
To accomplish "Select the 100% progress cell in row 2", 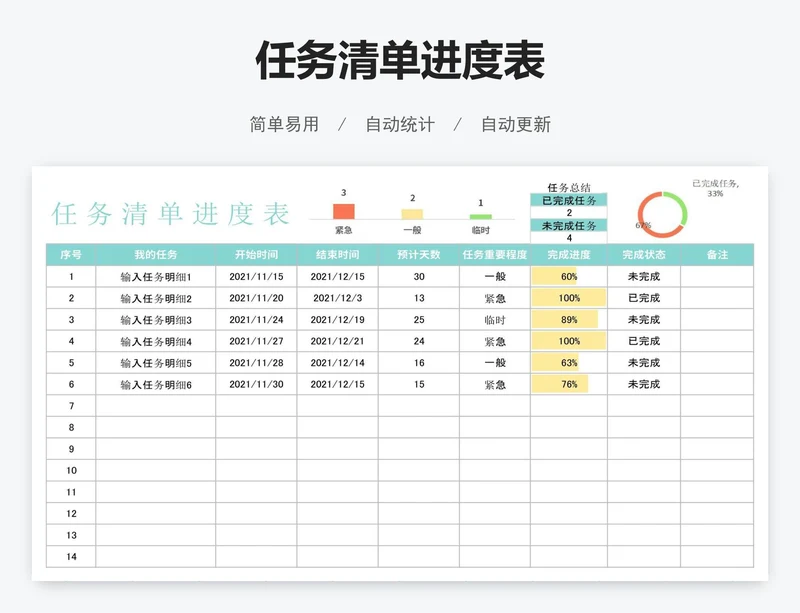I will [x=569, y=298].
